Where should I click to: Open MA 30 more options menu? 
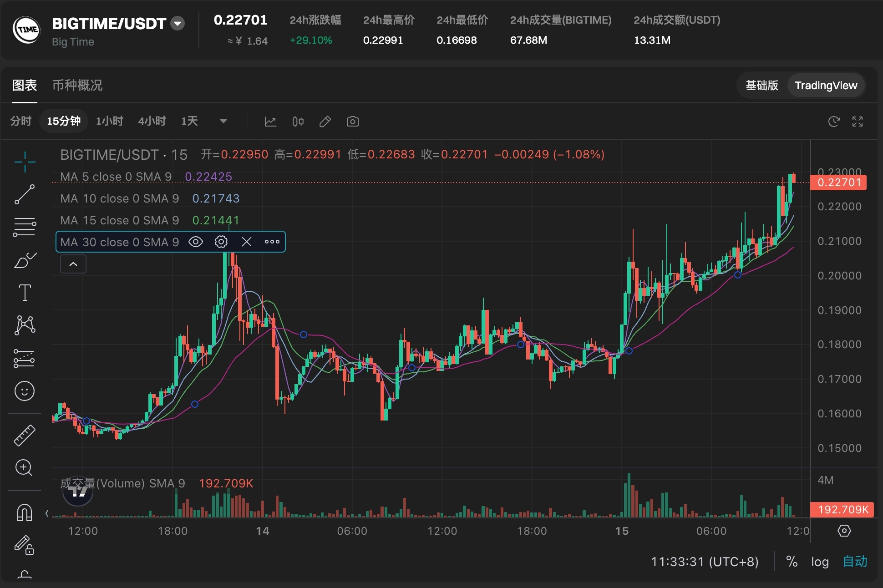tap(272, 242)
